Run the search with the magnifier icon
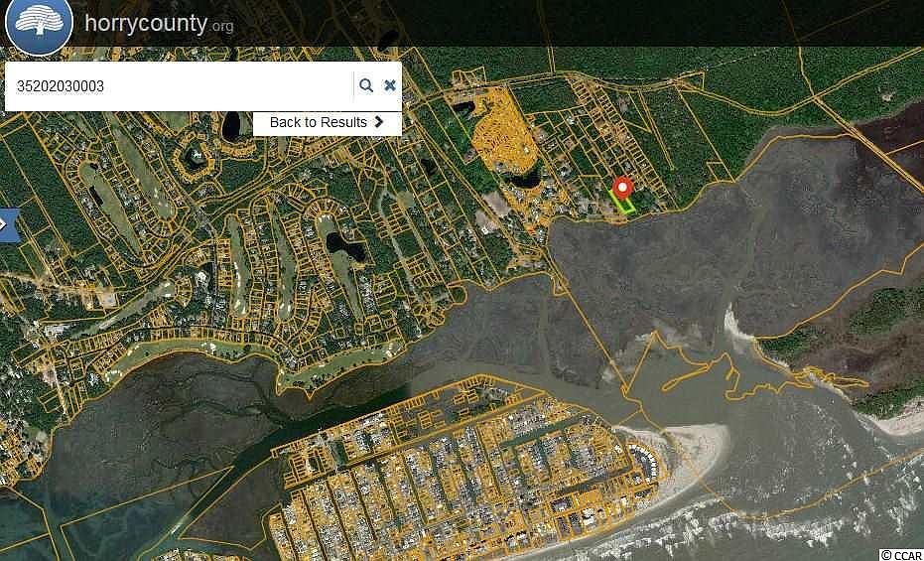 pyautogui.click(x=366, y=85)
